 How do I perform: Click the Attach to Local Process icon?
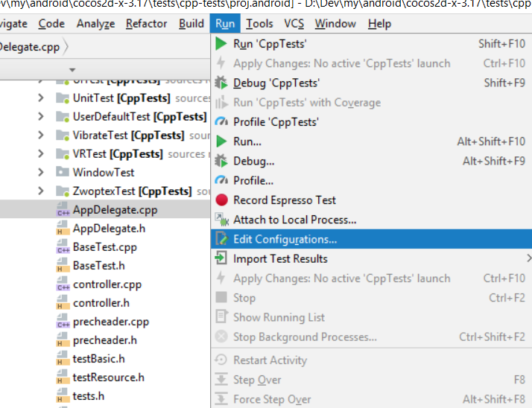click(x=221, y=220)
